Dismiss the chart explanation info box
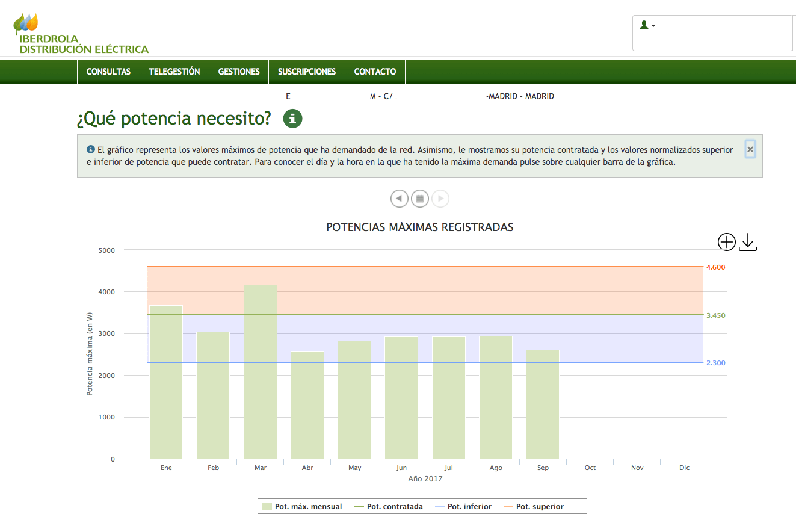Screen dimensions: 796x532 click(x=750, y=149)
